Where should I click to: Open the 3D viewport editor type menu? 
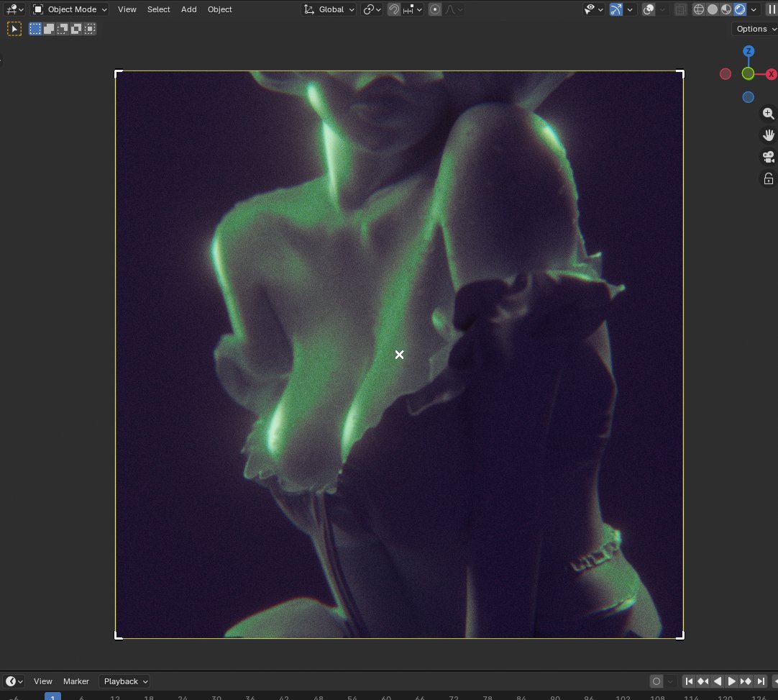click(14, 9)
